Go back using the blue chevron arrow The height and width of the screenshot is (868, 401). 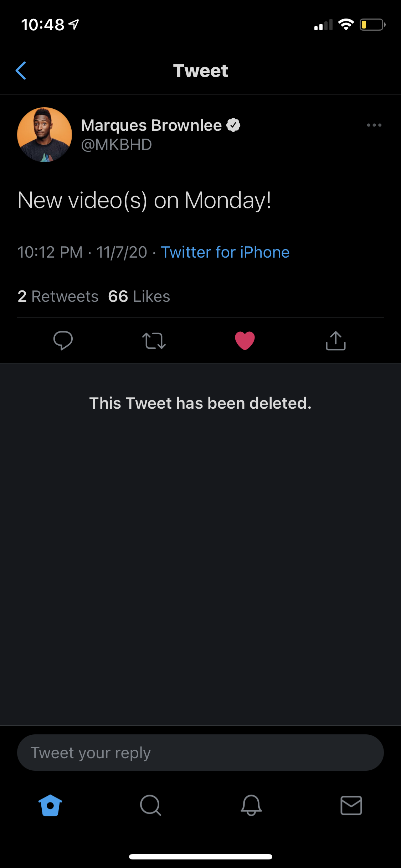tap(21, 71)
